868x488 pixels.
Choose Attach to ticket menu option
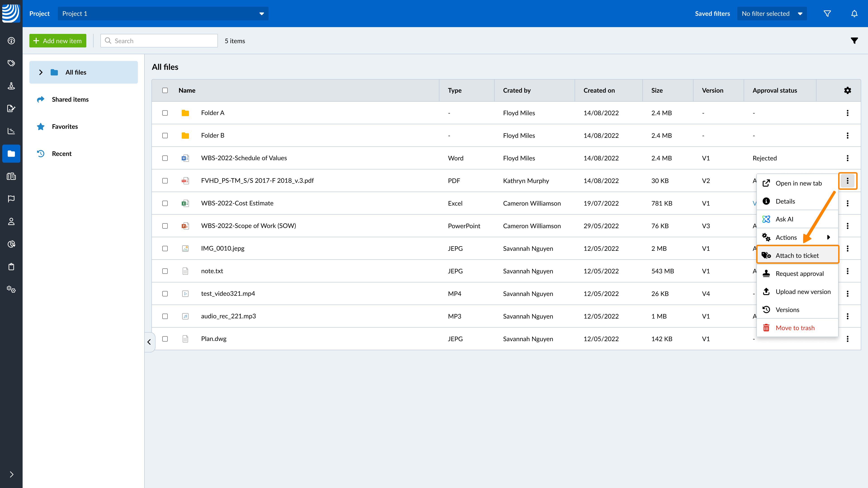click(797, 255)
